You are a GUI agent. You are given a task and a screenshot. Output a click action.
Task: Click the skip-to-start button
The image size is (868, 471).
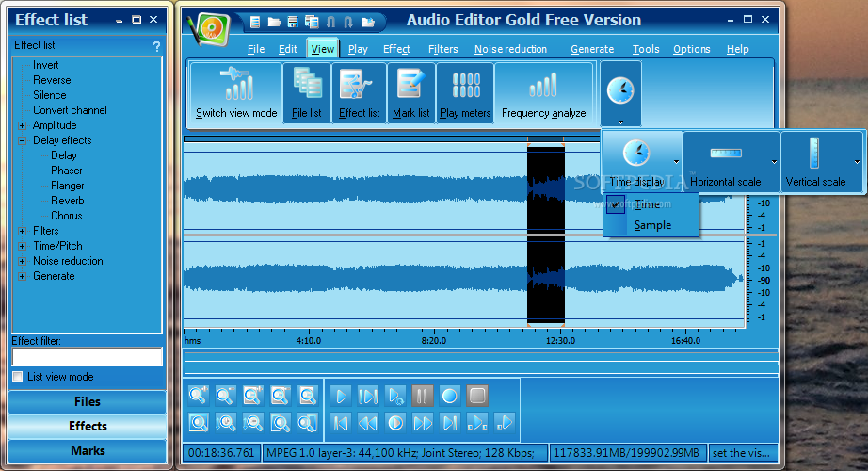[341, 423]
